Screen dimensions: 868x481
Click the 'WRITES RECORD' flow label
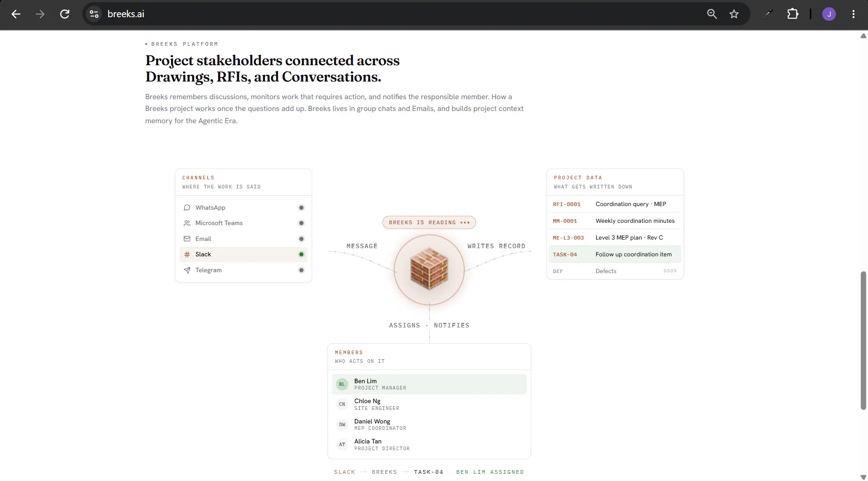coord(496,246)
